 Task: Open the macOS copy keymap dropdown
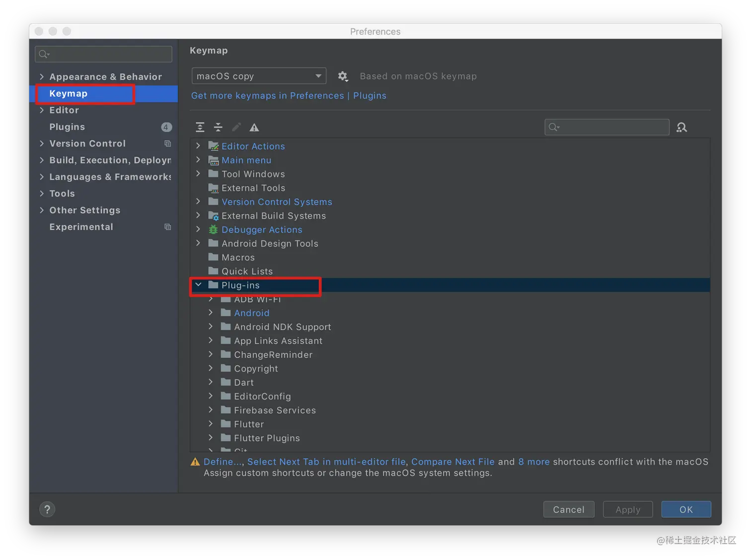click(259, 76)
